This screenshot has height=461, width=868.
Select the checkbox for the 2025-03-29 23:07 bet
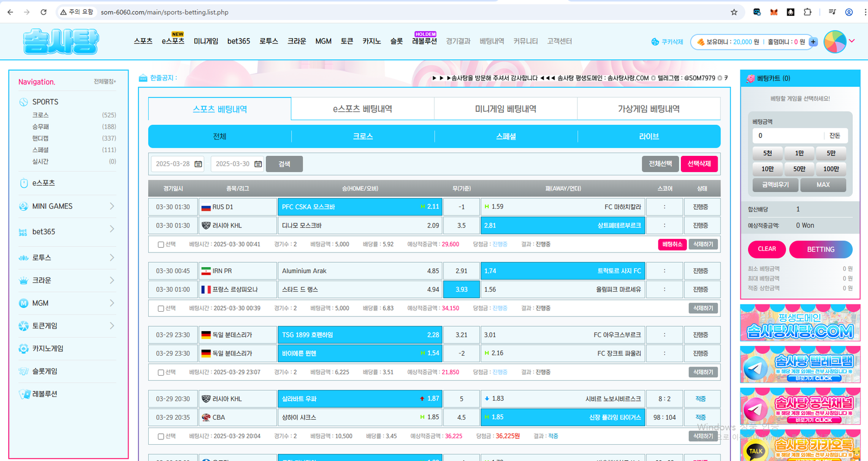[x=161, y=372]
